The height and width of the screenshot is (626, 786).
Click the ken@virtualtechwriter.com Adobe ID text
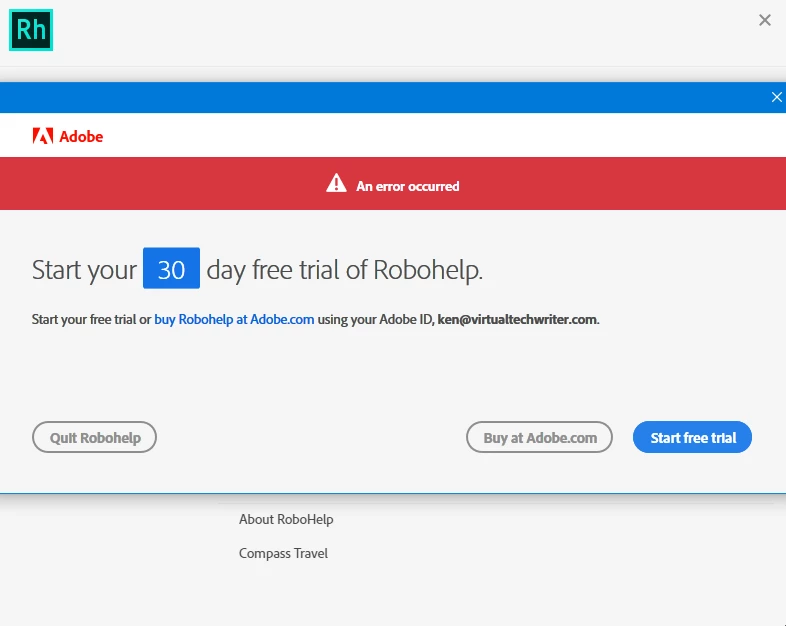point(517,319)
